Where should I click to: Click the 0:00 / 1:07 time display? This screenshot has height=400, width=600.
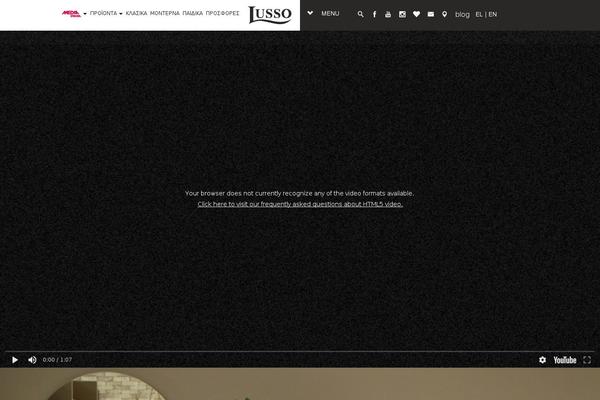pos(57,360)
